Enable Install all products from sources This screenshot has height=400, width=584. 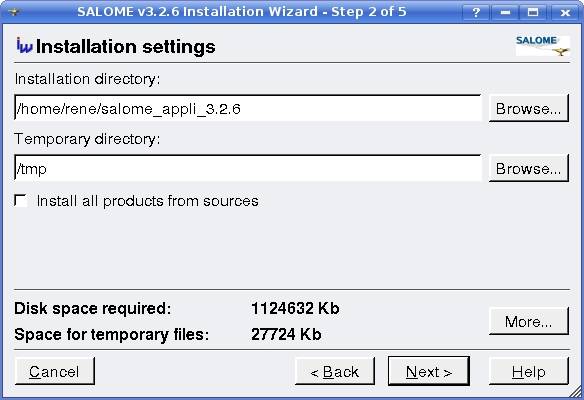pyautogui.click(x=20, y=201)
